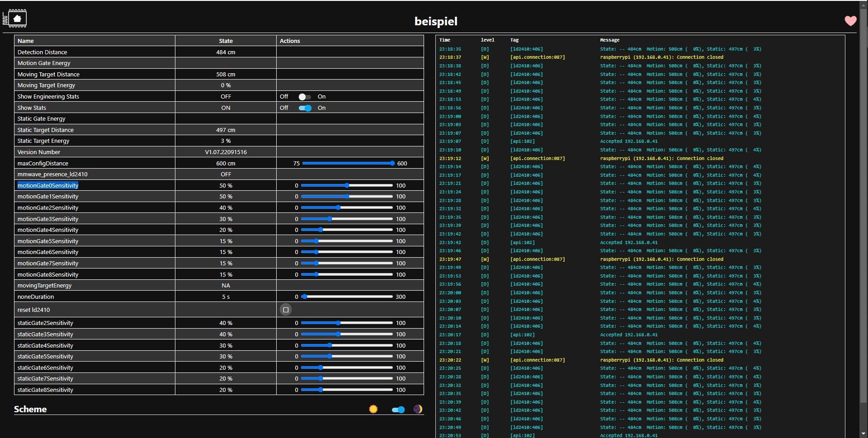The width and height of the screenshot is (868, 438).
Task: Click the moon dark-scheme icon
Action: [x=418, y=409]
